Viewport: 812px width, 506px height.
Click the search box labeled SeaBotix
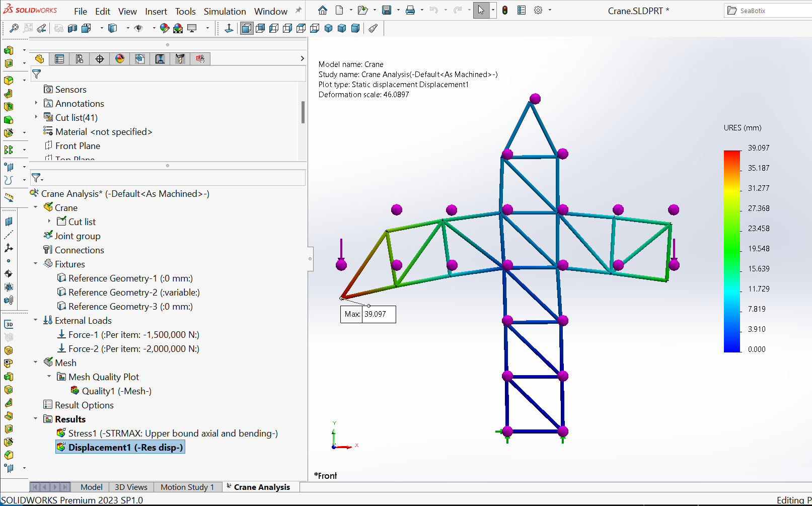[x=769, y=11]
